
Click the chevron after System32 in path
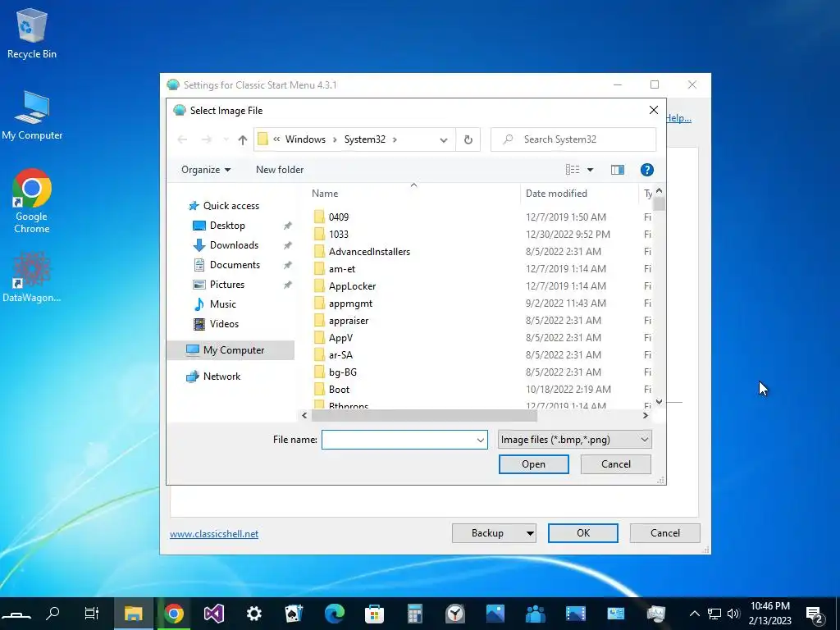pyautogui.click(x=395, y=139)
